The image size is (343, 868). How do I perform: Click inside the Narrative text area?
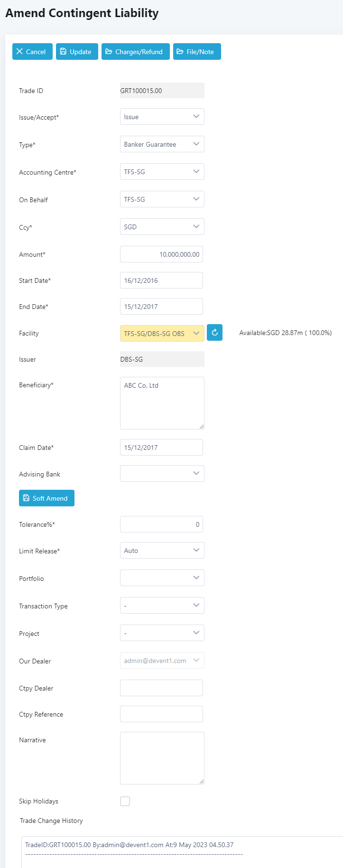click(162, 758)
